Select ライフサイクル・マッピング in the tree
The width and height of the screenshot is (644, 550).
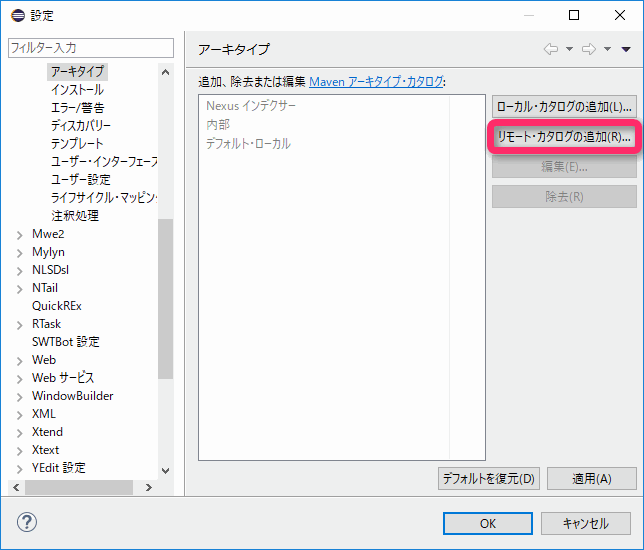point(104,198)
